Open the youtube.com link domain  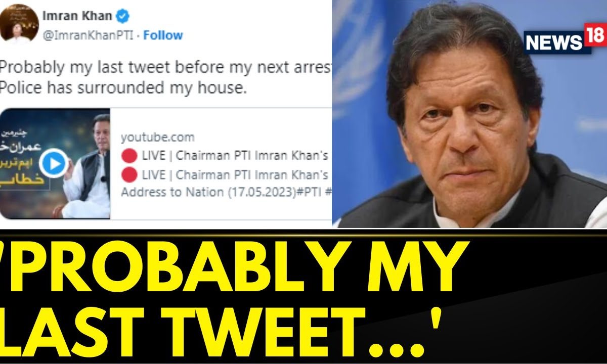coord(157,137)
